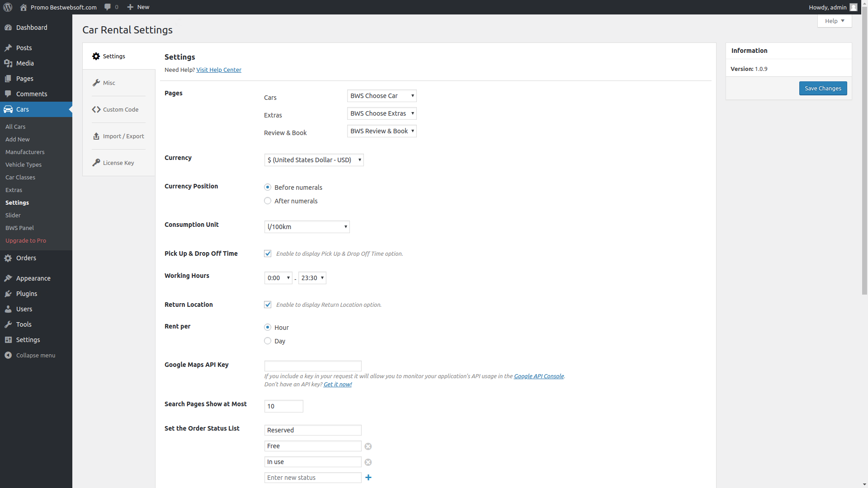Remove the Free order status
Screen dimensions: 868x488
tap(368, 446)
